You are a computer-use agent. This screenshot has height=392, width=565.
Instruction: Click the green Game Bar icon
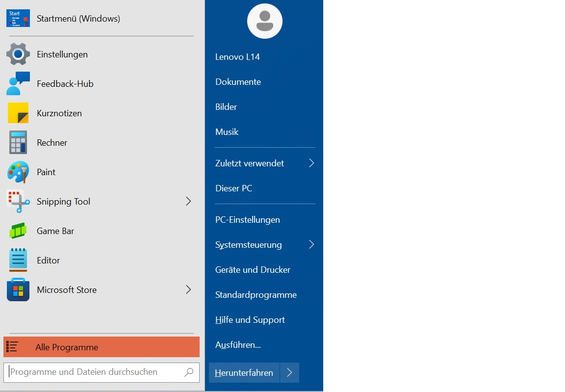tap(18, 231)
